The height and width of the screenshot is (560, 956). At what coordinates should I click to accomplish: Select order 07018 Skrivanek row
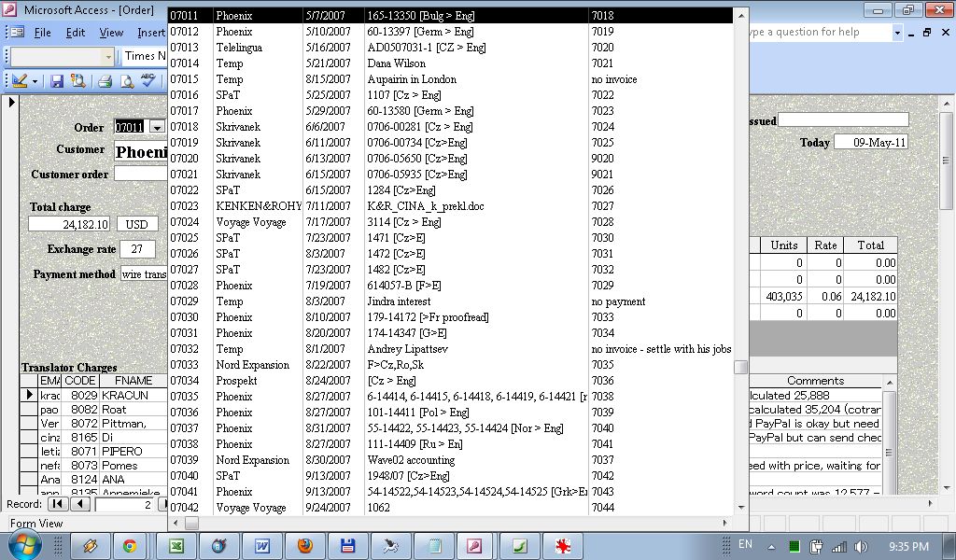tap(451, 127)
